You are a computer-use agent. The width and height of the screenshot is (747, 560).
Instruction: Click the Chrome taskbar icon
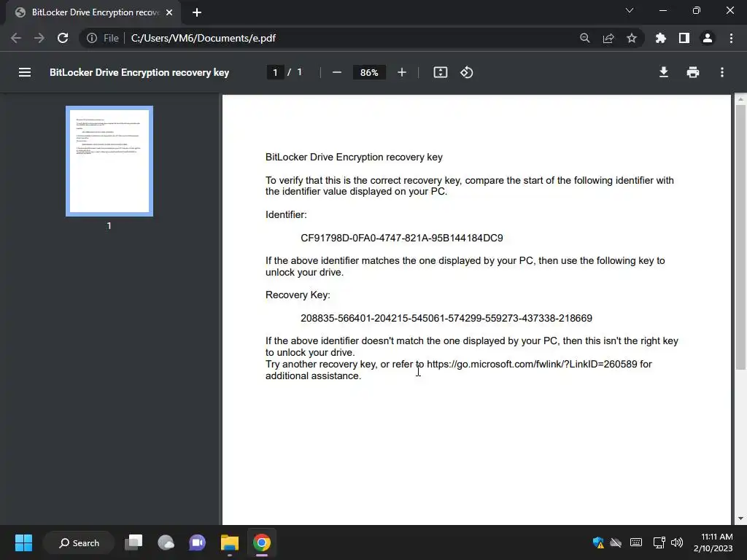tap(262, 542)
